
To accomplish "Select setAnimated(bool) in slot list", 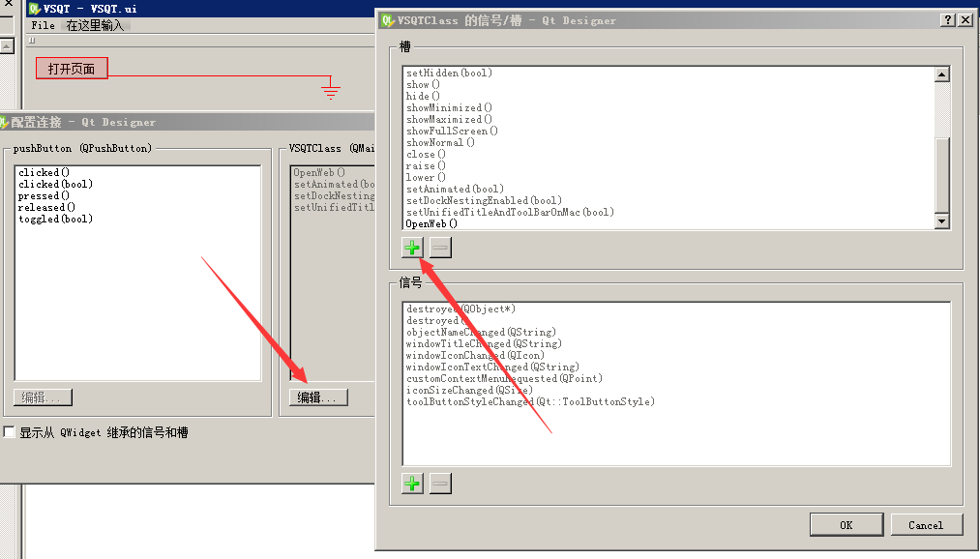I will tap(455, 190).
